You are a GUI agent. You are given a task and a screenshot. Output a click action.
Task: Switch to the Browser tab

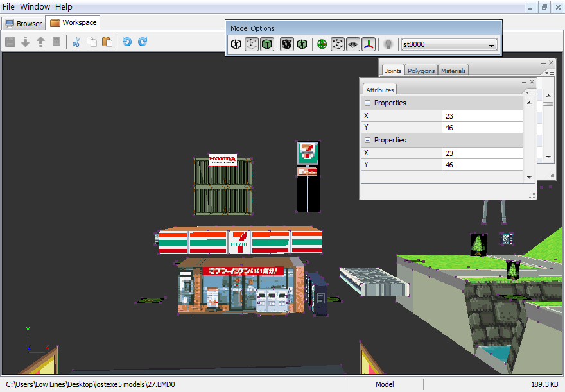click(23, 24)
